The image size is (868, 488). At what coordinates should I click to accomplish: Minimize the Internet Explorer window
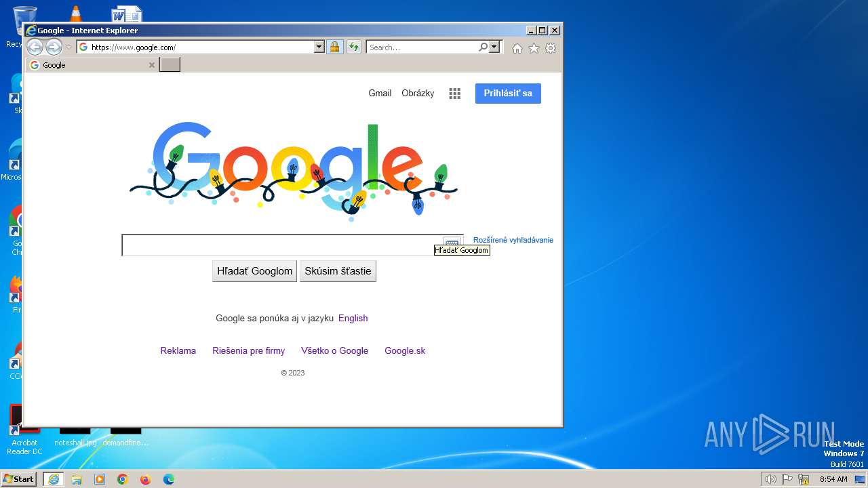tap(531, 30)
